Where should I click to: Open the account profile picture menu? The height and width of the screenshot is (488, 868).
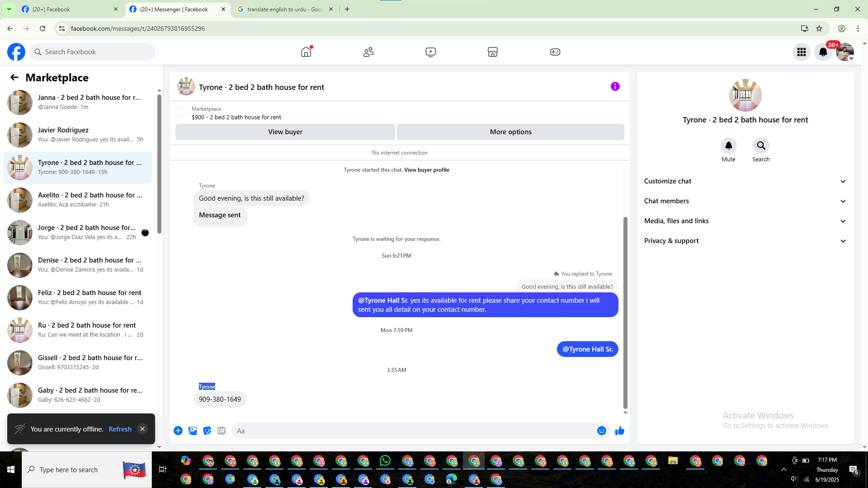point(845,52)
